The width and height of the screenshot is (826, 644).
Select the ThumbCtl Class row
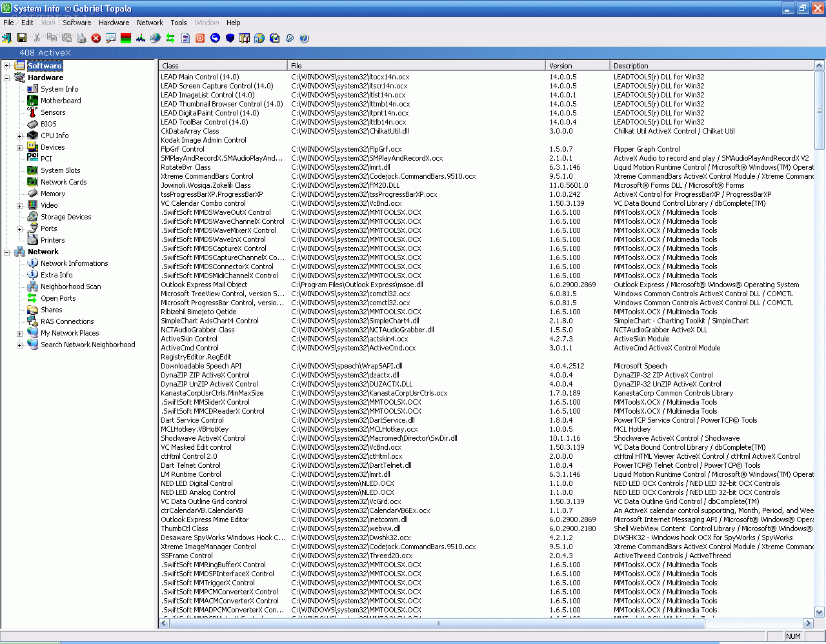click(x=487, y=528)
